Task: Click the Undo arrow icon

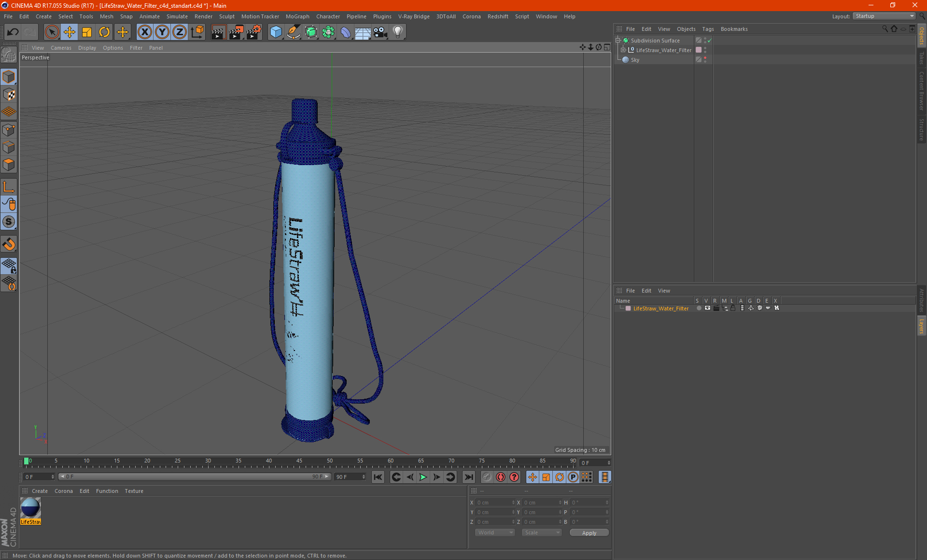Action: (13, 32)
